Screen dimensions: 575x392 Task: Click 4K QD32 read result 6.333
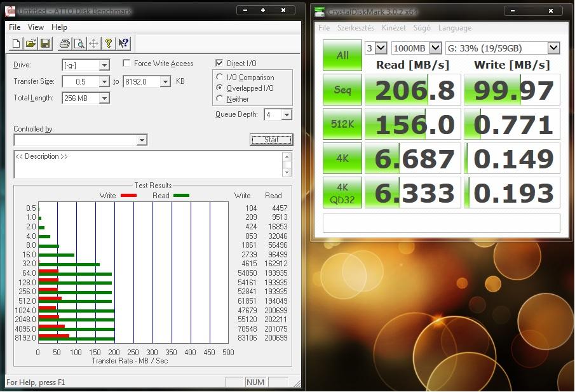coord(413,193)
